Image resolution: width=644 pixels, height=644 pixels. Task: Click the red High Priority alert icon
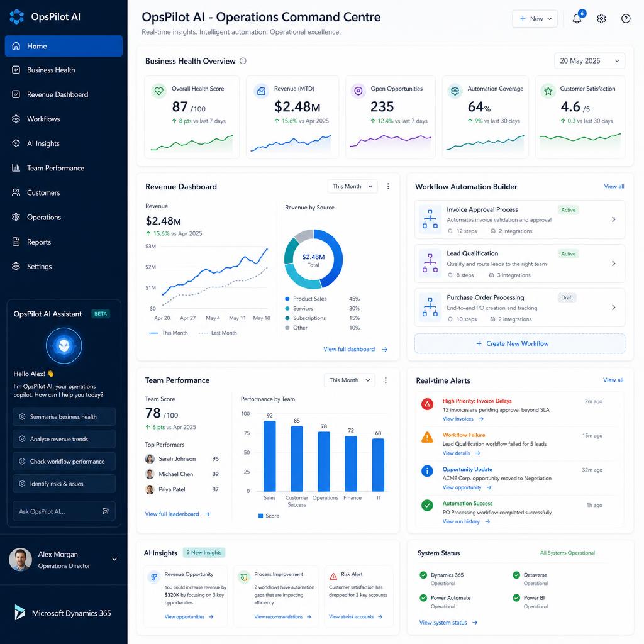point(427,404)
